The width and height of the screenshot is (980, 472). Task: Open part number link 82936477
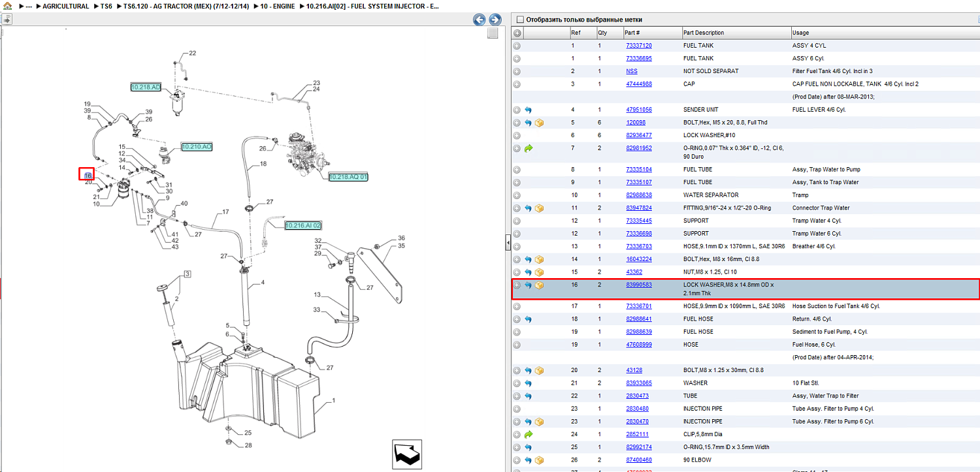[639, 135]
